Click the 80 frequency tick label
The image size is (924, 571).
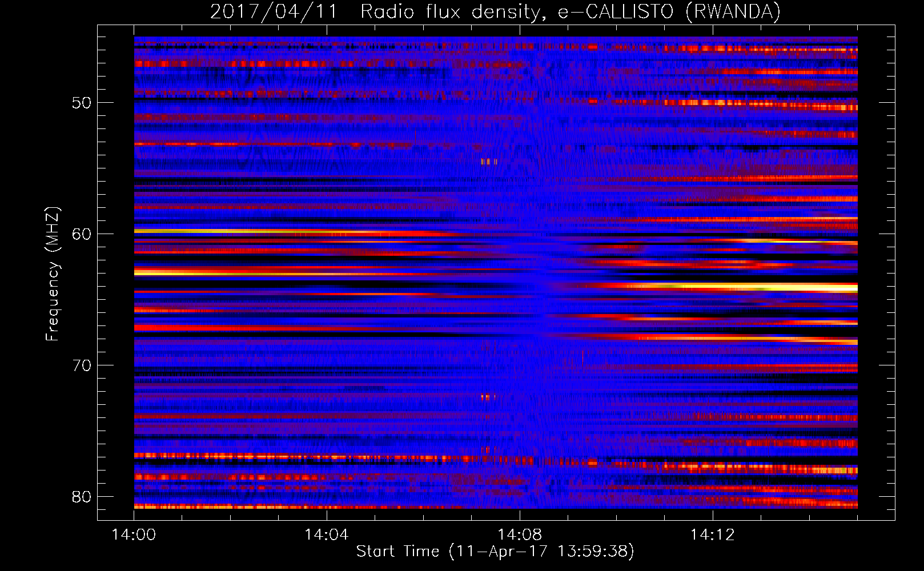(82, 497)
